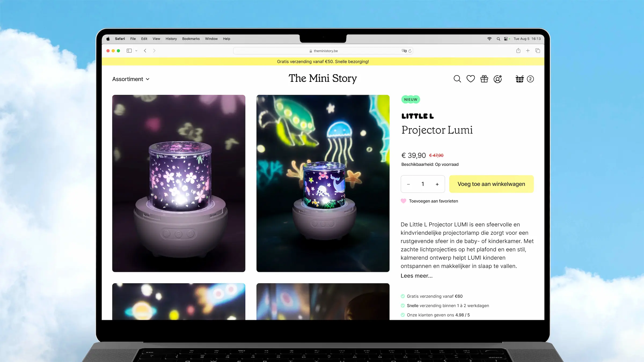
Task: Open the site search magnifier icon
Action: (x=457, y=79)
